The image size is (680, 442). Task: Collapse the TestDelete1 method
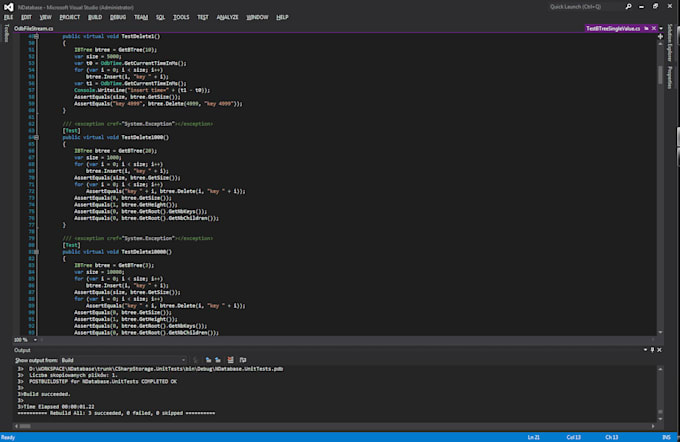coord(36,36)
